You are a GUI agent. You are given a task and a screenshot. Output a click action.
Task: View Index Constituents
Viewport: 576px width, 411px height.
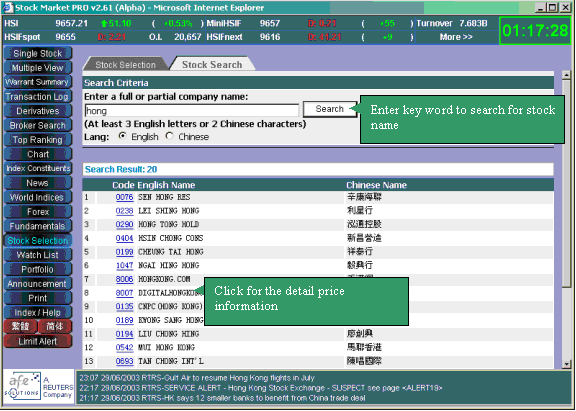(x=37, y=169)
